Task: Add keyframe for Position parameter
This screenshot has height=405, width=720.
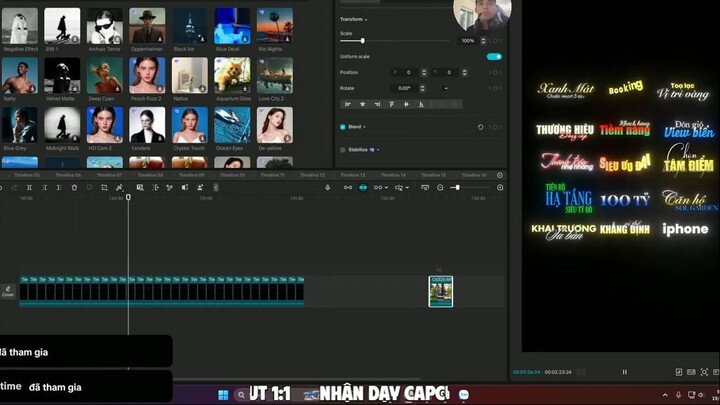Action: click(495, 72)
